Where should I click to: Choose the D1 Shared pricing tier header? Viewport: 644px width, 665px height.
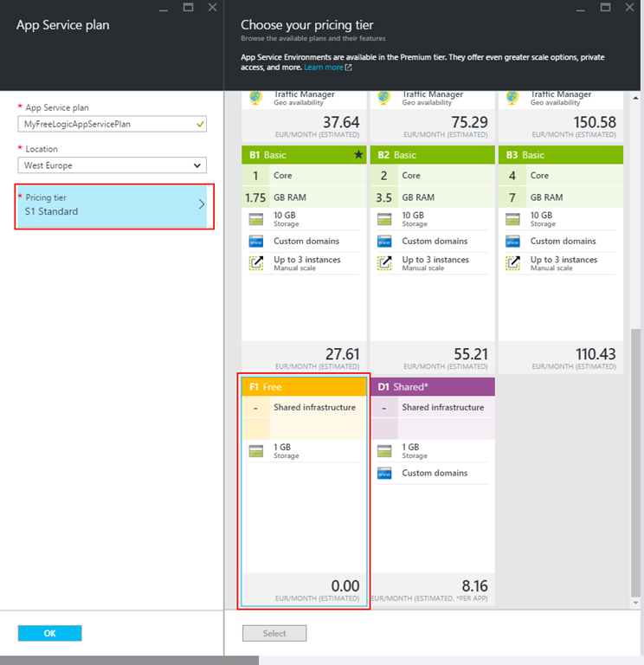[x=432, y=387]
